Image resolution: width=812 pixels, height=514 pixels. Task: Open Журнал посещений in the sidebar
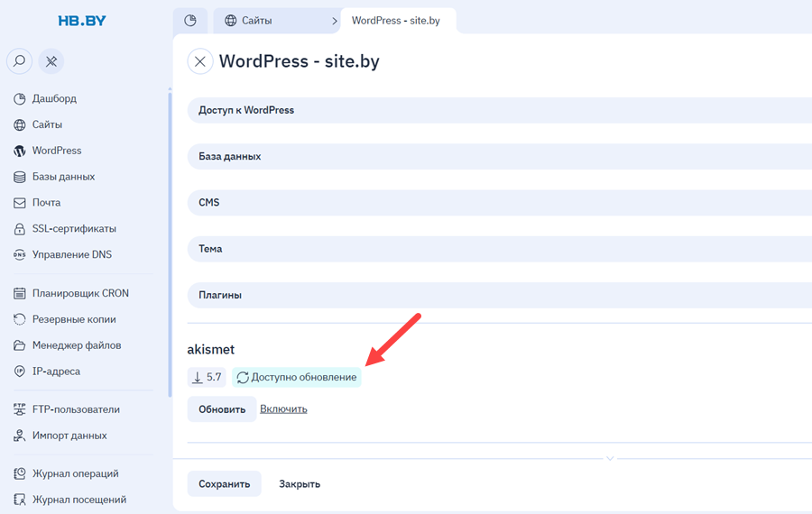coord(79,500)
